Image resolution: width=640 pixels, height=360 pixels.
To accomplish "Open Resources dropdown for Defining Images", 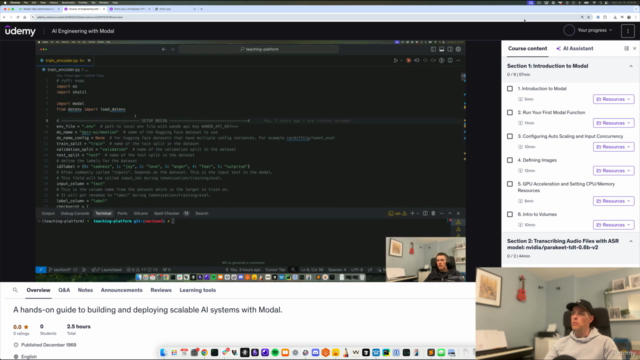I will pyautogui.click(x=613, y=171).
